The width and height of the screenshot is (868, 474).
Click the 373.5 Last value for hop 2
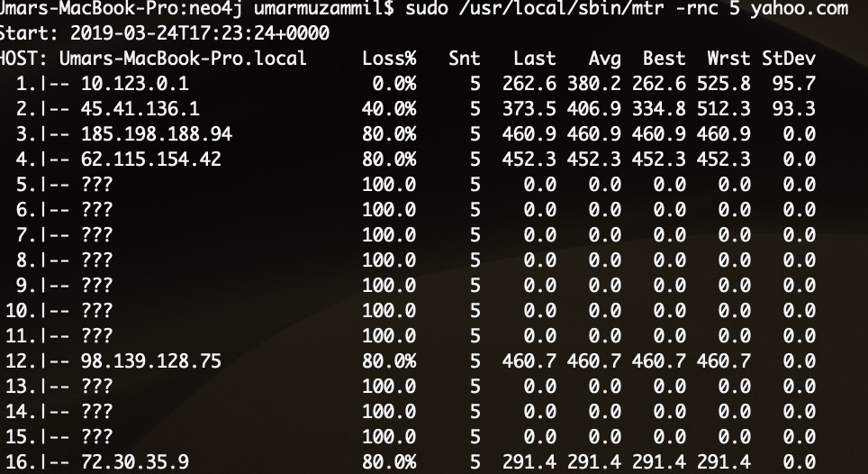(x=529, y=108)
